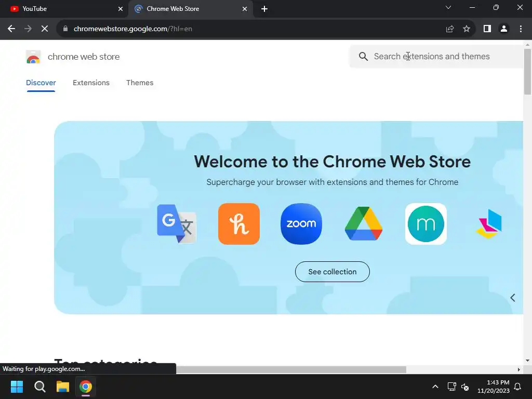Close the Chrome Web Store tab
This screenshot has width=532, height=399.
coord(245,9)
